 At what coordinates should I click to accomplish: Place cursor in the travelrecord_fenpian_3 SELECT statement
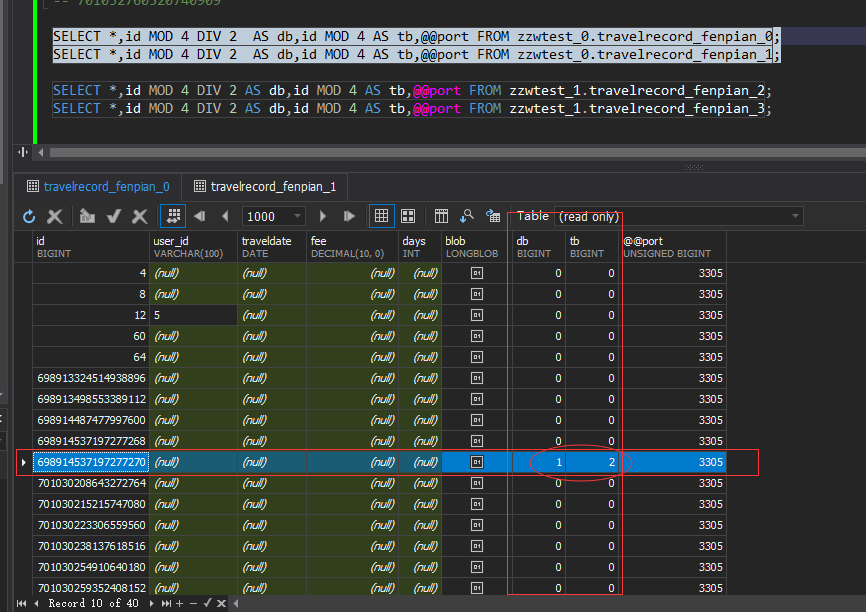pos(411,109)
